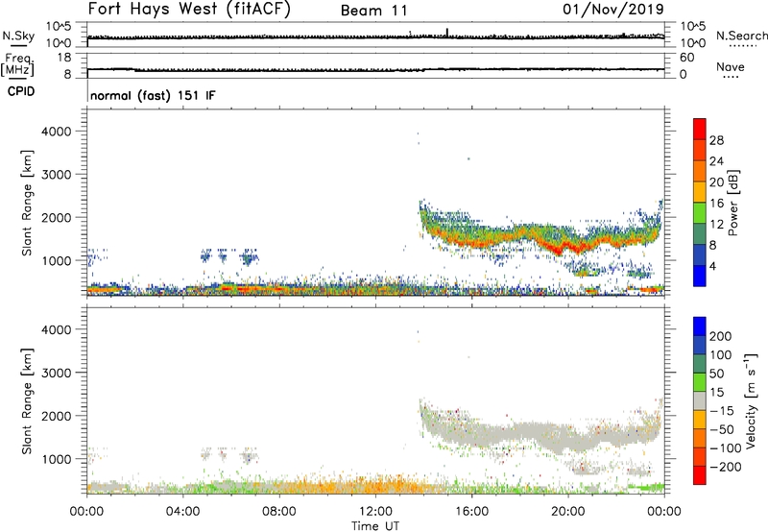Click the 4 label on Power color bar
The width and height of the screenshot is (768, 532).
tap(713, 266)
